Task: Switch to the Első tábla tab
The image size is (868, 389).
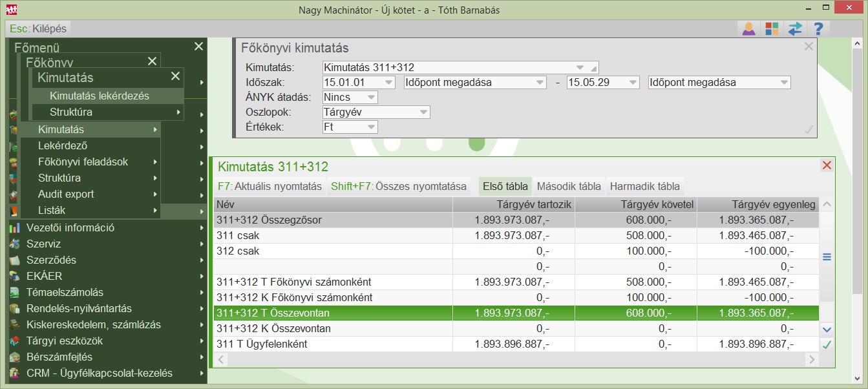Action: [x=505, y=186]
